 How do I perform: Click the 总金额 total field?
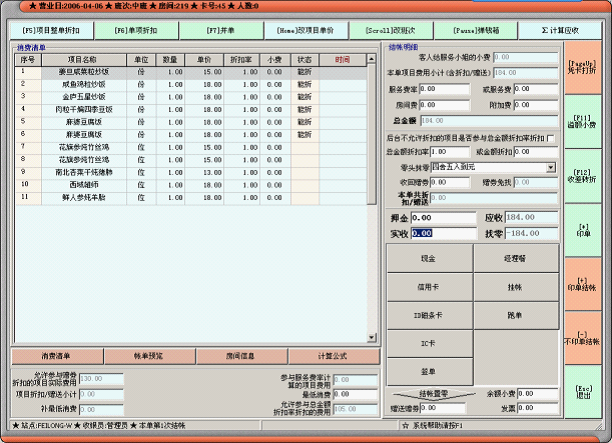[489, 121]
